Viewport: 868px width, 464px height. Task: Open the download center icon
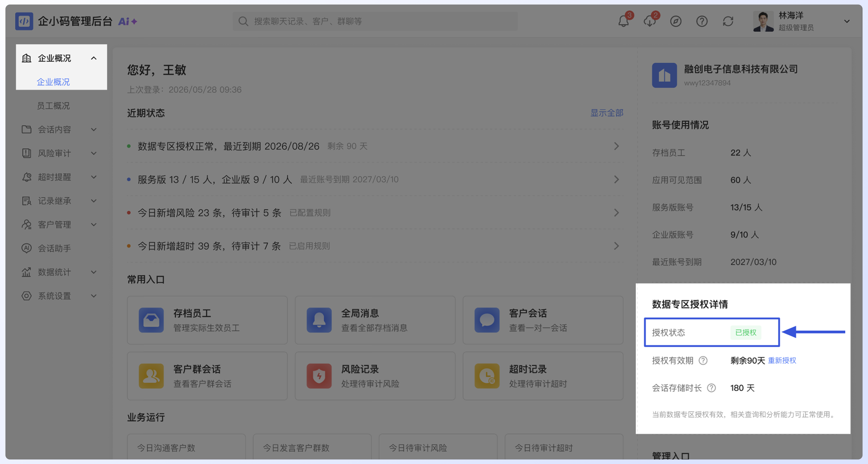pos(649,21)
